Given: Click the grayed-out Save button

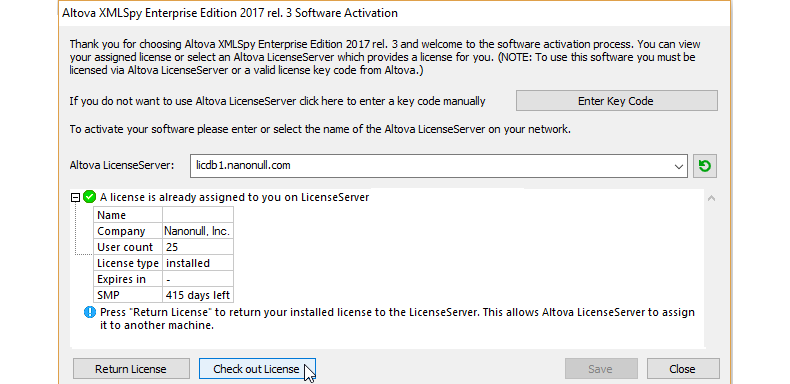Looking at the screenshot, I should click(601, 369).
